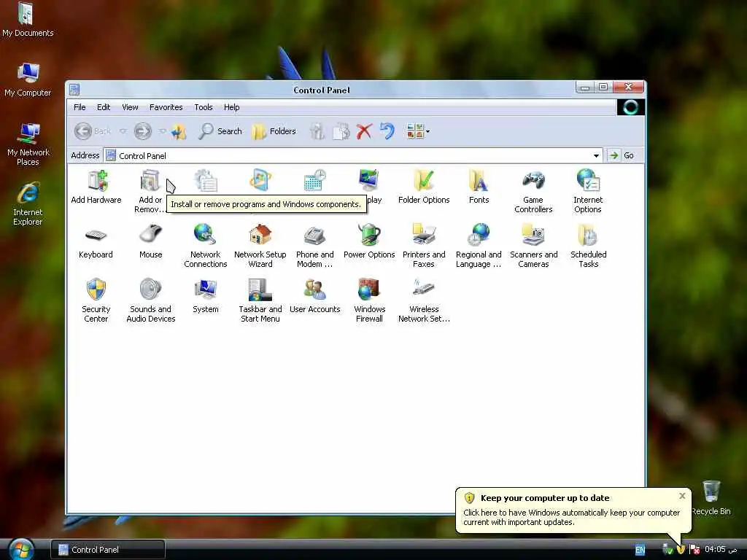
Task: Open My Documents desktop icon
Action: 28,20
